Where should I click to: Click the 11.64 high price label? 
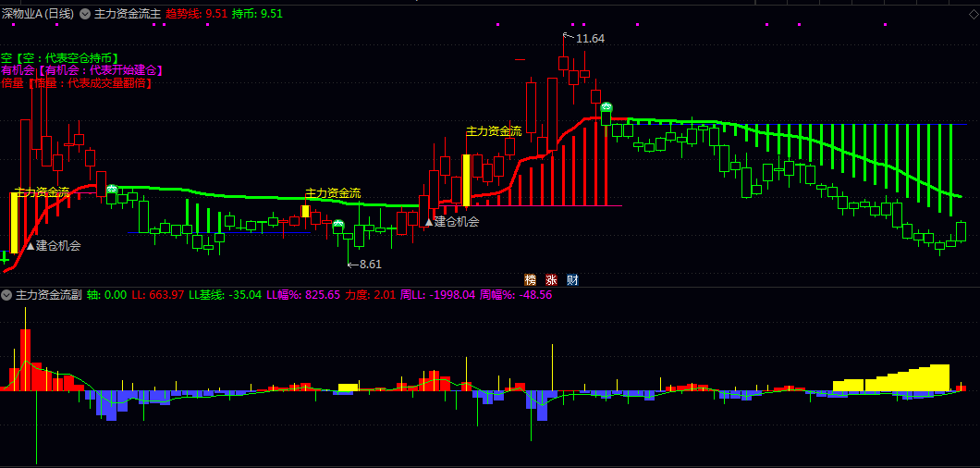tap(590, 39)
